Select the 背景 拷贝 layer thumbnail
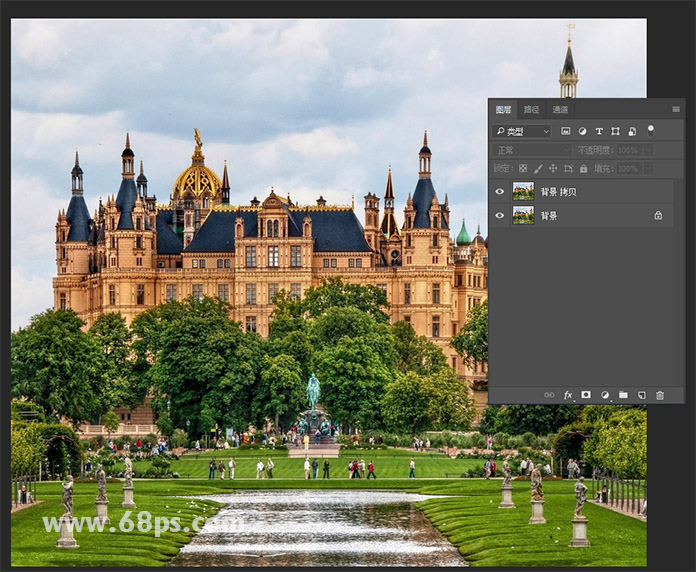 523,191
